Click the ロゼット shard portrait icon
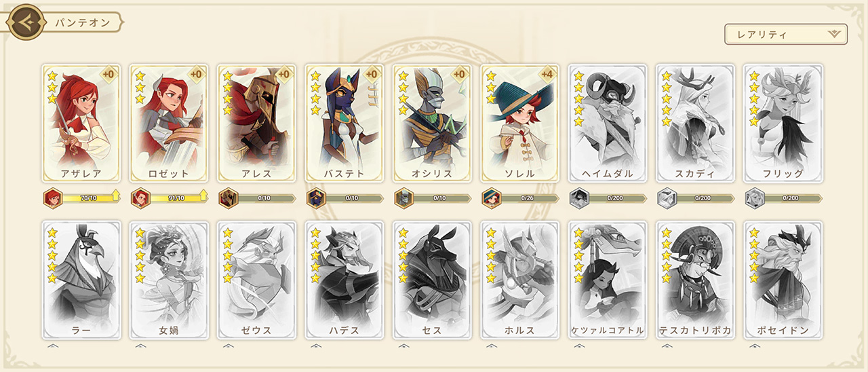This screenshot has width=868, height=372. point(140,198)
